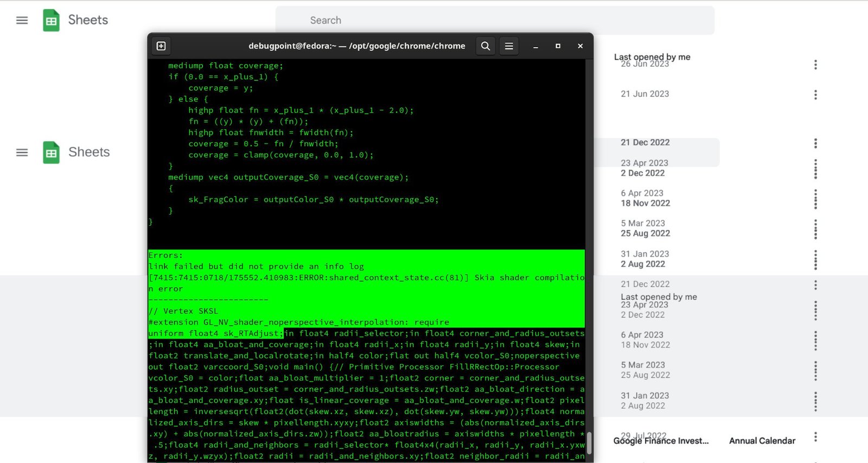Maximize the terminal window
The width and height of the screenshot is (868, 463).
click(x=558, y=46)
